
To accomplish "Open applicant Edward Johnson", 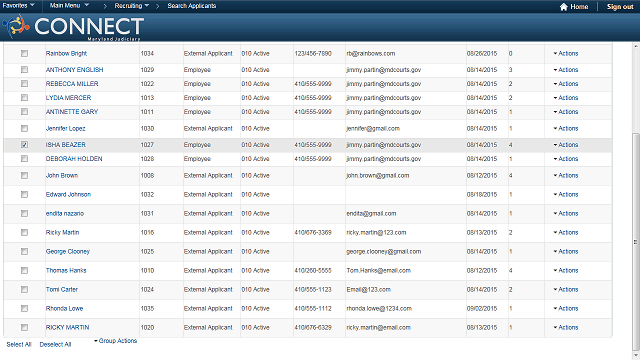I will point(68,195).
